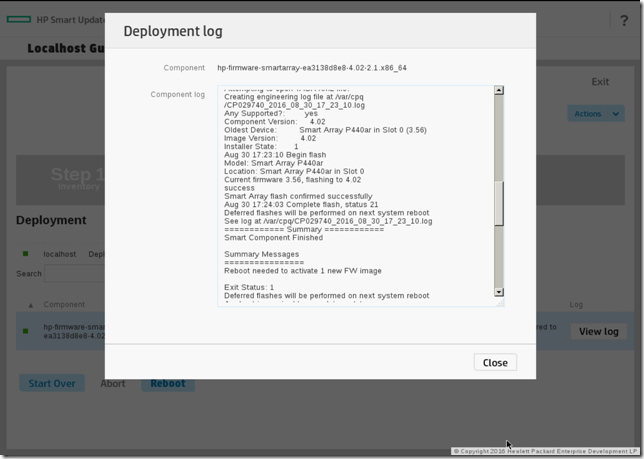Click the Log column header

576,305
